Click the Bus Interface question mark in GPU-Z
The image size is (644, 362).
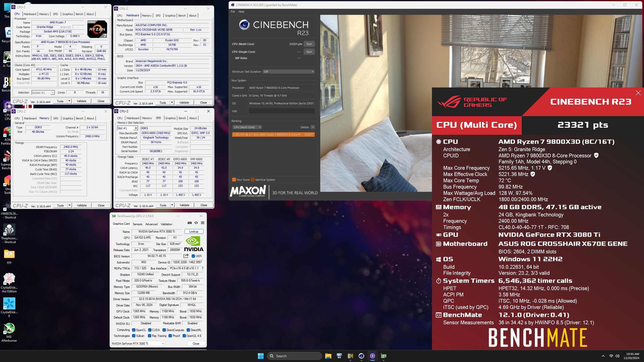203,268
